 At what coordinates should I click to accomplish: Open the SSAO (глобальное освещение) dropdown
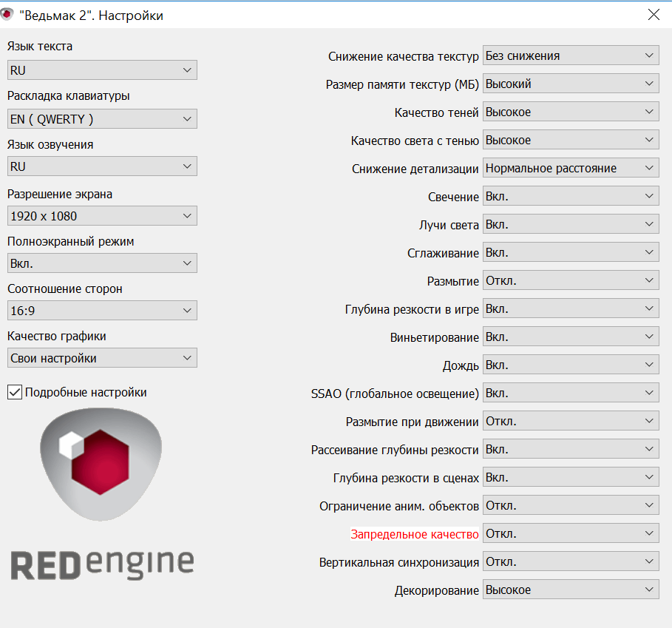coord(571,393)
